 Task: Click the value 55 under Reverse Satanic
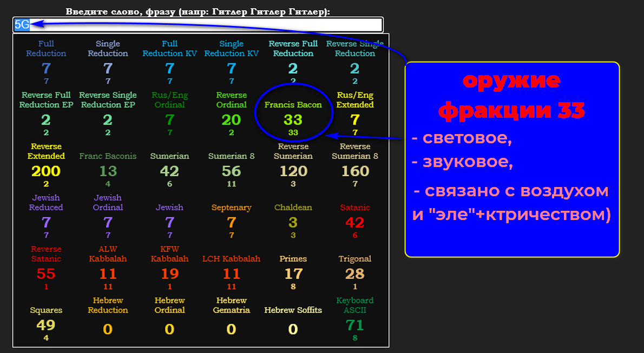tap(46, 274)
